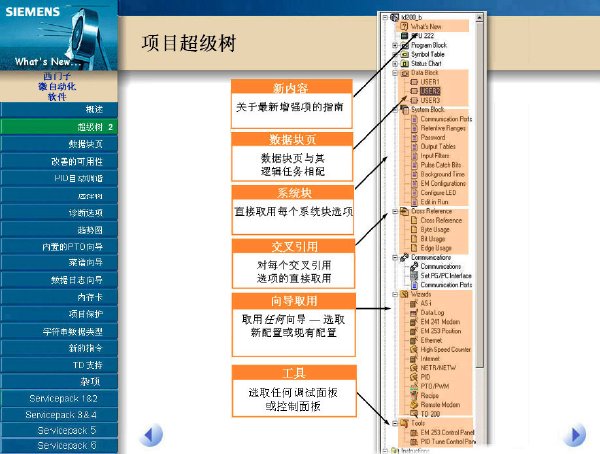Click the Cross Reference parent folder icon

pyautogui.click(x=404, y=211)
